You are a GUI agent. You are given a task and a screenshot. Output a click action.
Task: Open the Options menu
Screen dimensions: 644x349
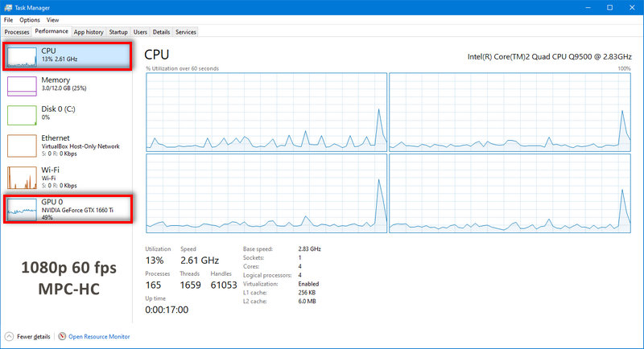tap(30, 19)
